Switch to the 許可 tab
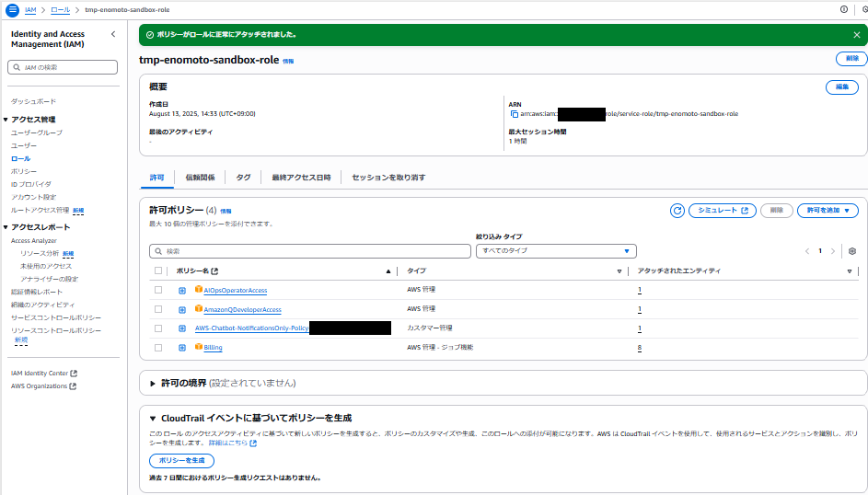 157,178
